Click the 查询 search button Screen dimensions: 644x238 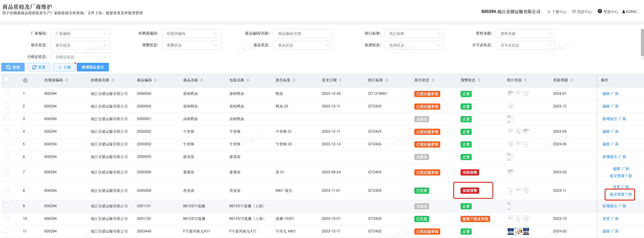[13, 67]
